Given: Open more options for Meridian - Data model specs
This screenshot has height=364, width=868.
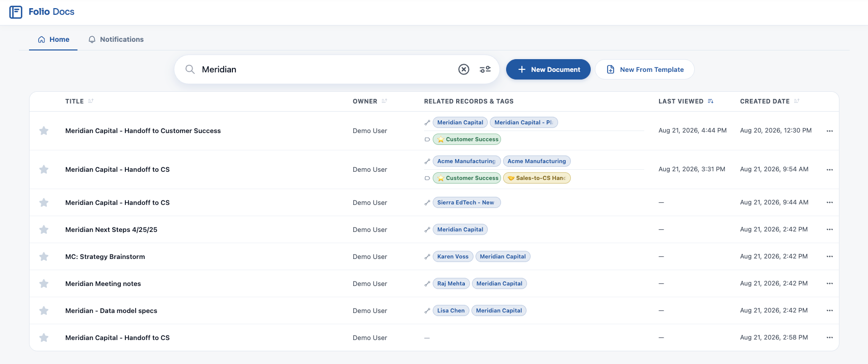Looking at the screenshot, I should [x=830, y=310].
